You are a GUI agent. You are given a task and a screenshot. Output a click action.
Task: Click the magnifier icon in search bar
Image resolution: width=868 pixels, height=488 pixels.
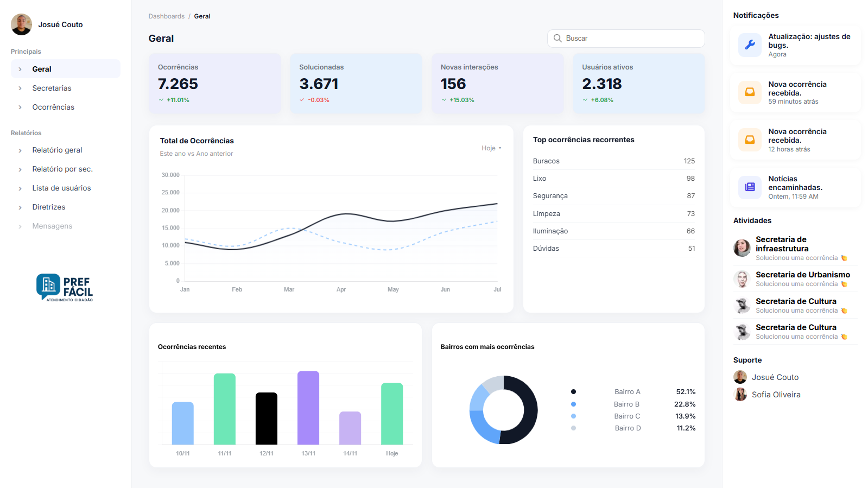(557, 39)
